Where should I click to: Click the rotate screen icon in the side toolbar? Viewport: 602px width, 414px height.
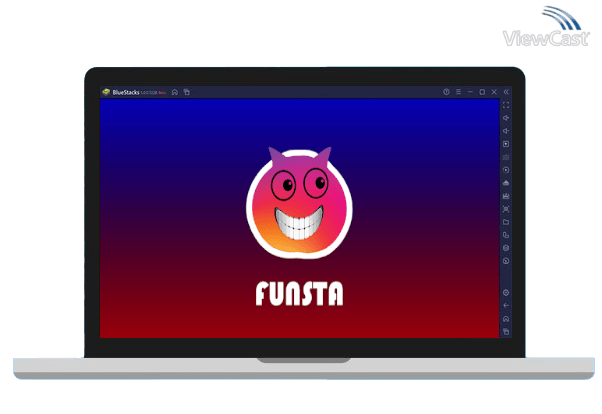point(506,235)
